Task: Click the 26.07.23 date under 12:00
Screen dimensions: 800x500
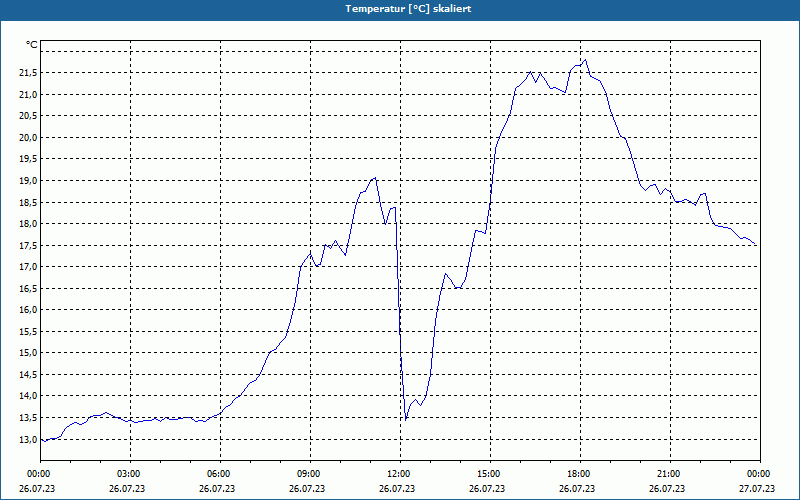Action: [397, 488]
